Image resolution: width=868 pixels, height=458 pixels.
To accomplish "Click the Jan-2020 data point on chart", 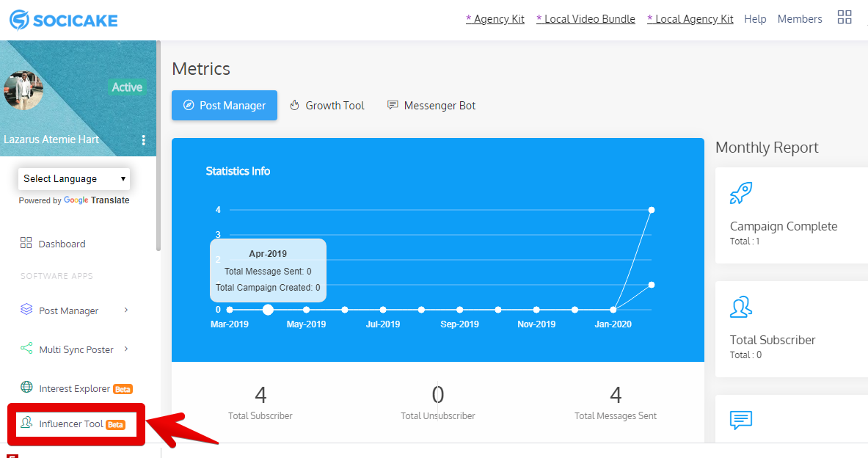I will 613,310.
